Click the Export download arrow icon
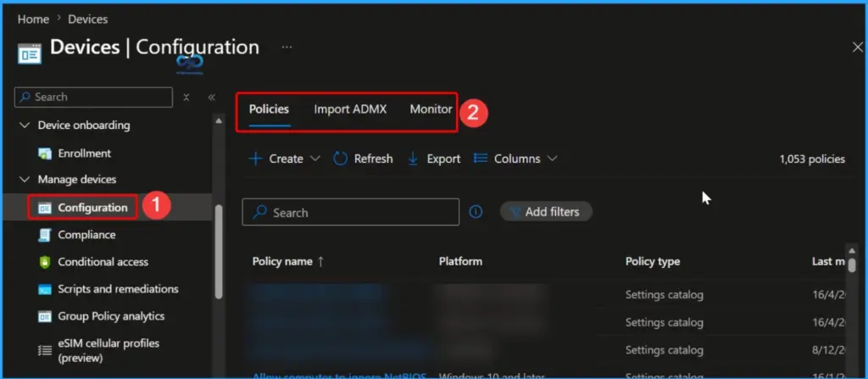Viewport: 868px width, 379px height. 413,159
